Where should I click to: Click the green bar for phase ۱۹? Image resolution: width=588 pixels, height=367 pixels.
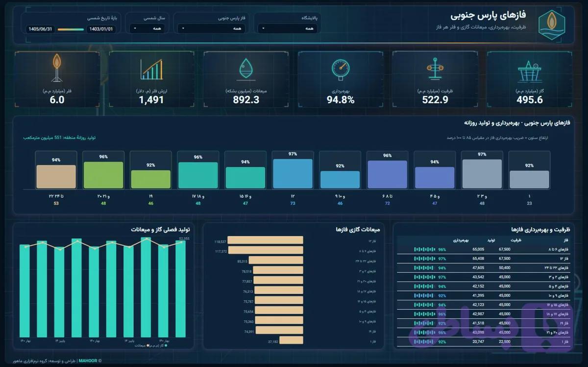coord(150,180)
